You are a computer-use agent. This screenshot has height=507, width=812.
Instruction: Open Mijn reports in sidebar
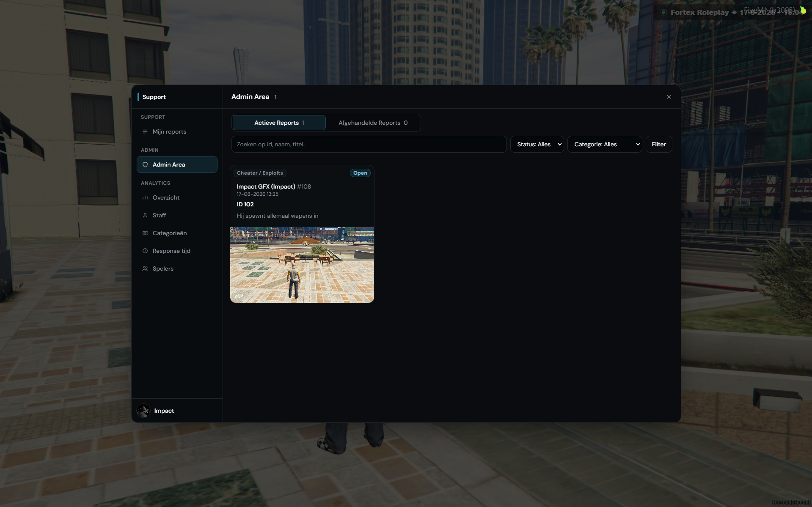pos(177,132)
